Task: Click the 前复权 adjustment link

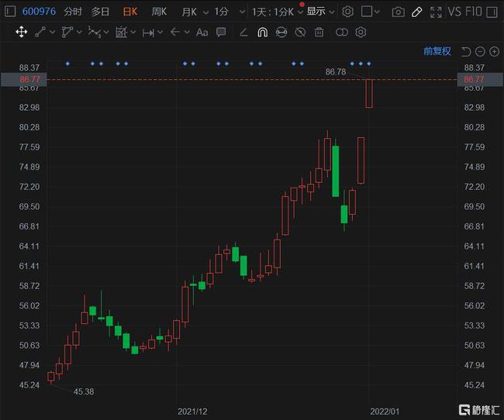Action: 437,51
